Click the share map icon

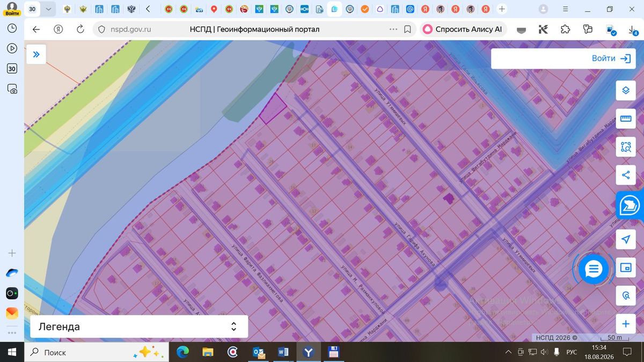pos(625,175)
